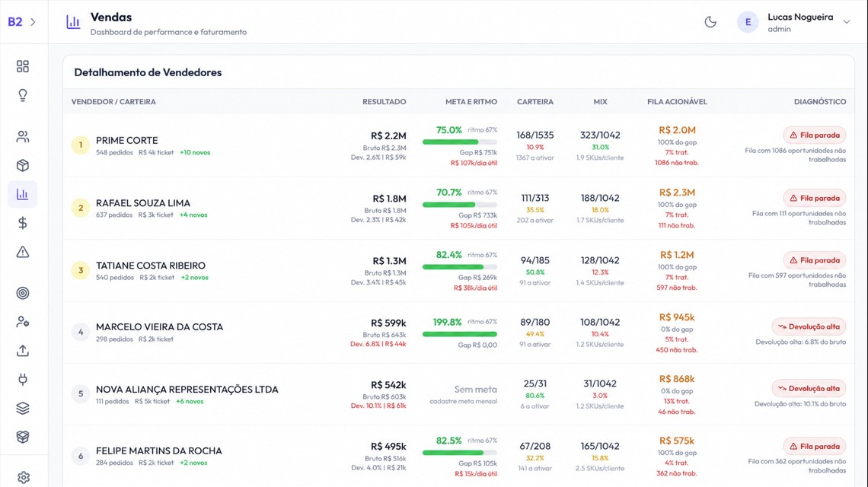Select NOVA ALIANÇA REPRESENTAÇÕES LTDA vendor name
This screenshot has width=868, height=487.
(187, 390)
